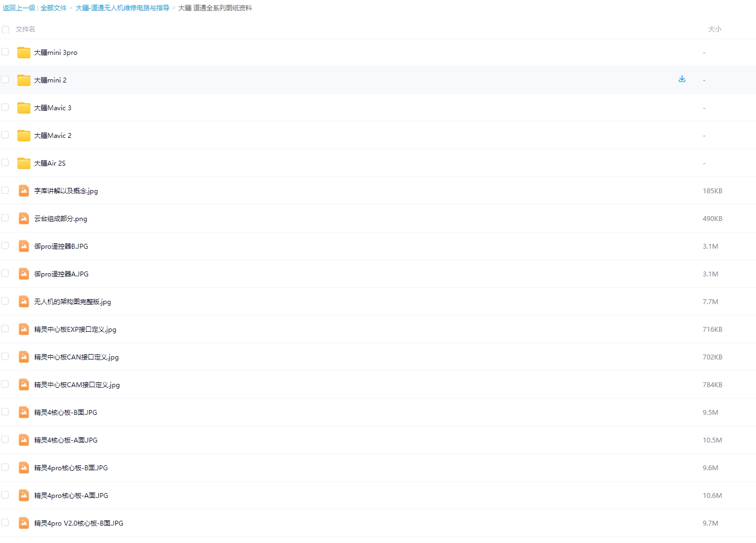Click the image icon of 字库讲解以及概念.jpg
756x543 pixels.
tap(24, 191)
